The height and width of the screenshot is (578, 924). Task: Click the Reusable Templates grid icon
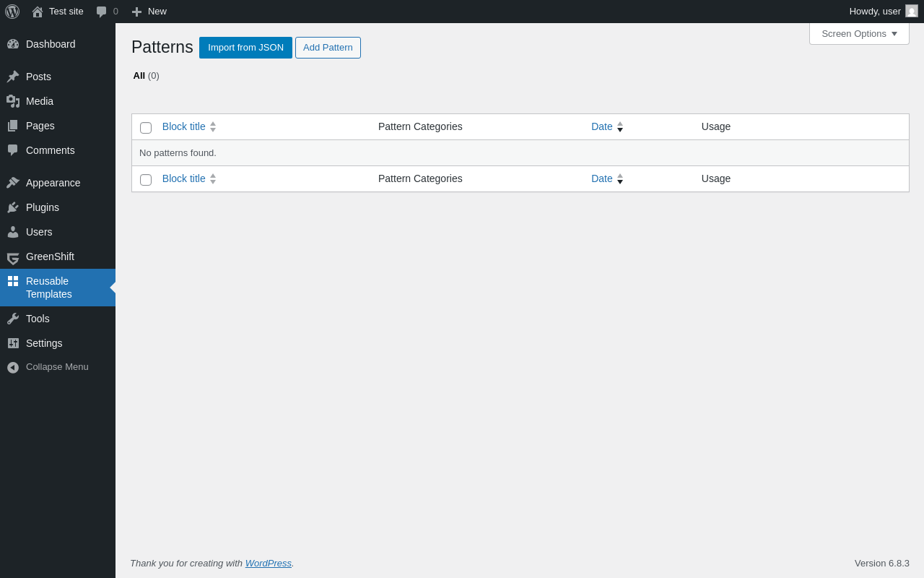13,281
